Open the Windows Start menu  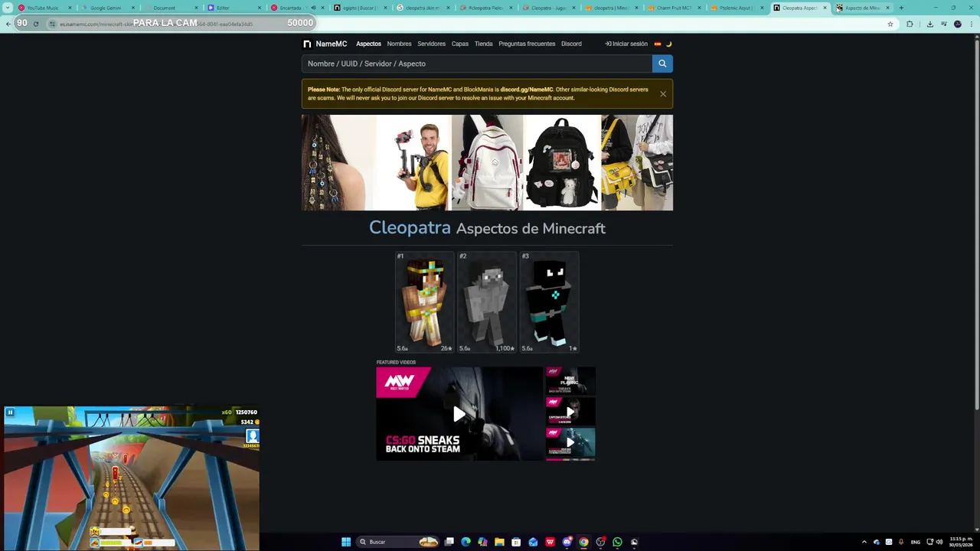pyautogui.click(x=346, y=542)
